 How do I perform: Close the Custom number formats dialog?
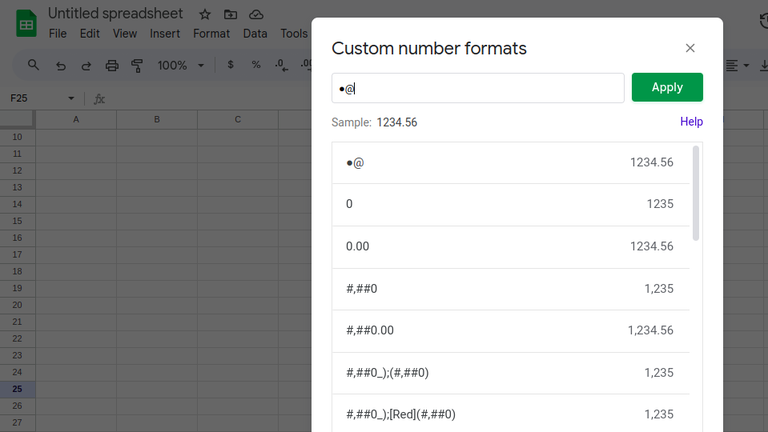coord(690,48)
